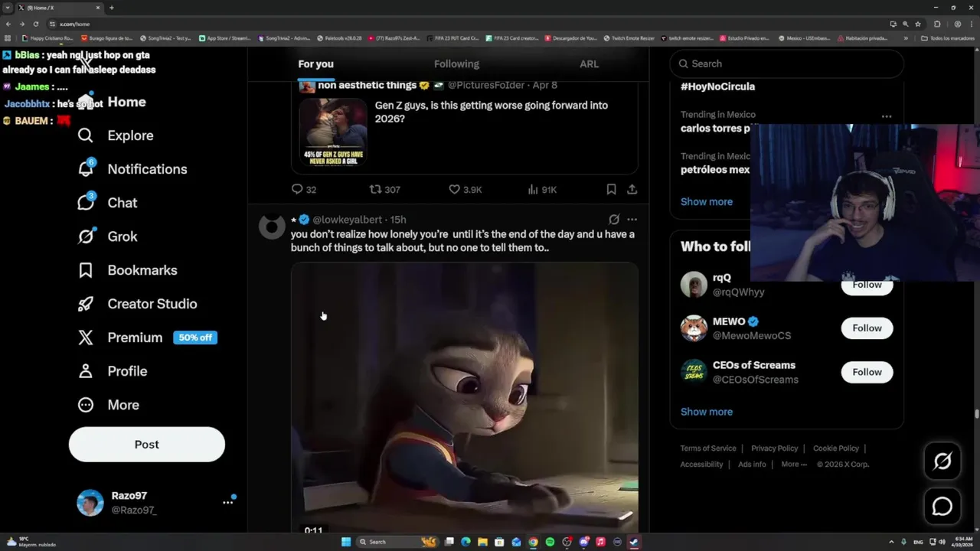980x551 pixels.
Task: Open Steam from the taskbar
Action: 634,542
